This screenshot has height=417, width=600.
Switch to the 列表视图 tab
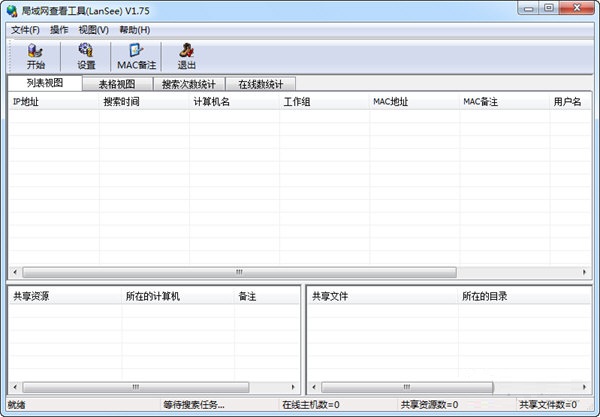click(45, 83)
